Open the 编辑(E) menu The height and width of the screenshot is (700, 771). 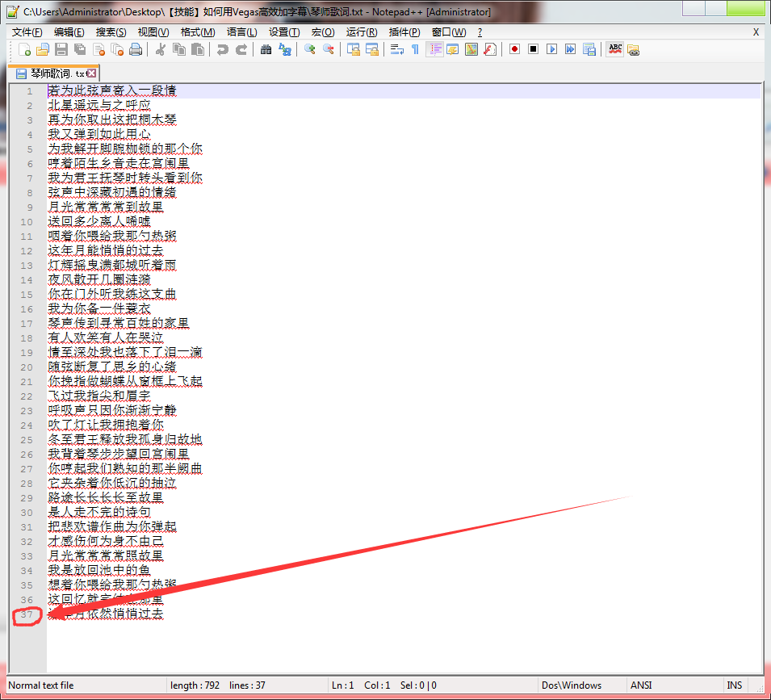click(69, 32)
